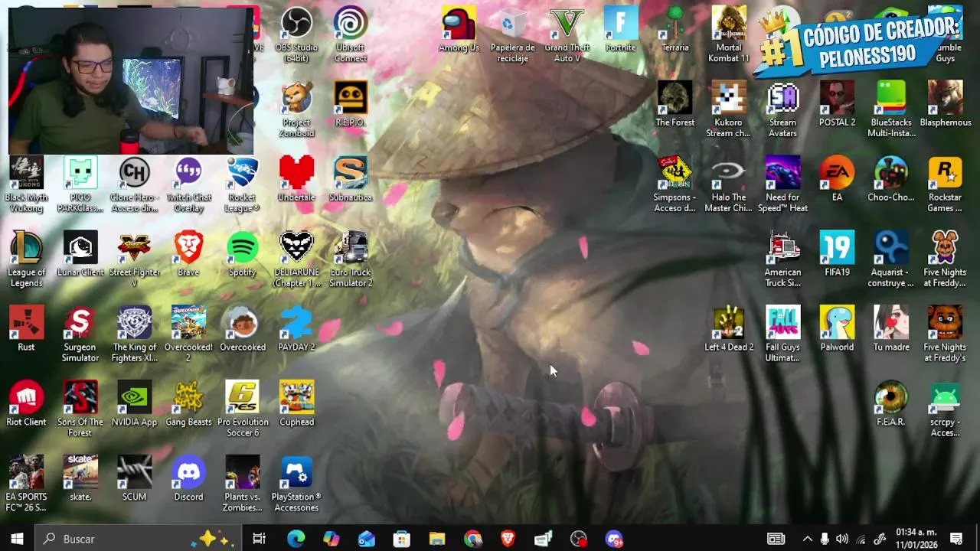Open BlueStacks Multi-Instance shortcut
Screen dimensions: 980x551
tap(891, 109)
